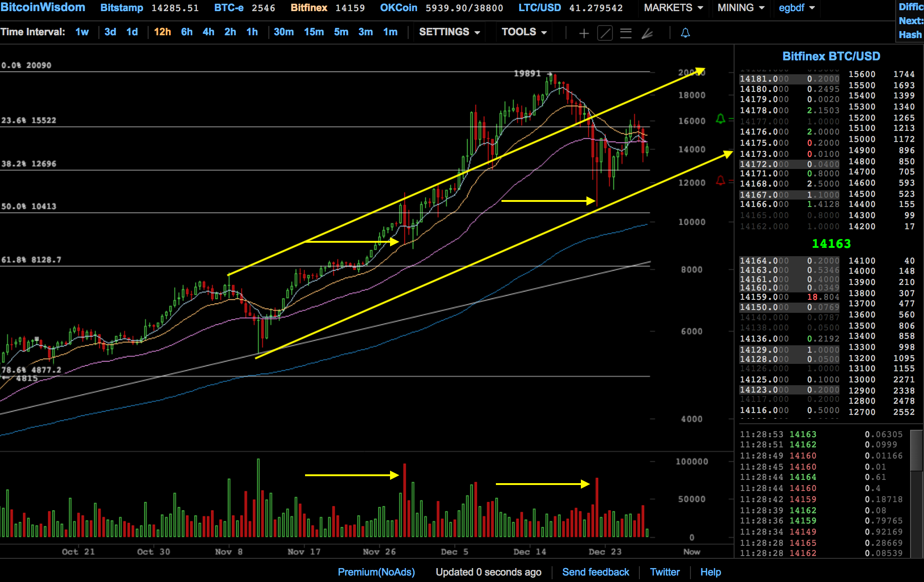Set time interval to 1h

click(x=252, y=32)
